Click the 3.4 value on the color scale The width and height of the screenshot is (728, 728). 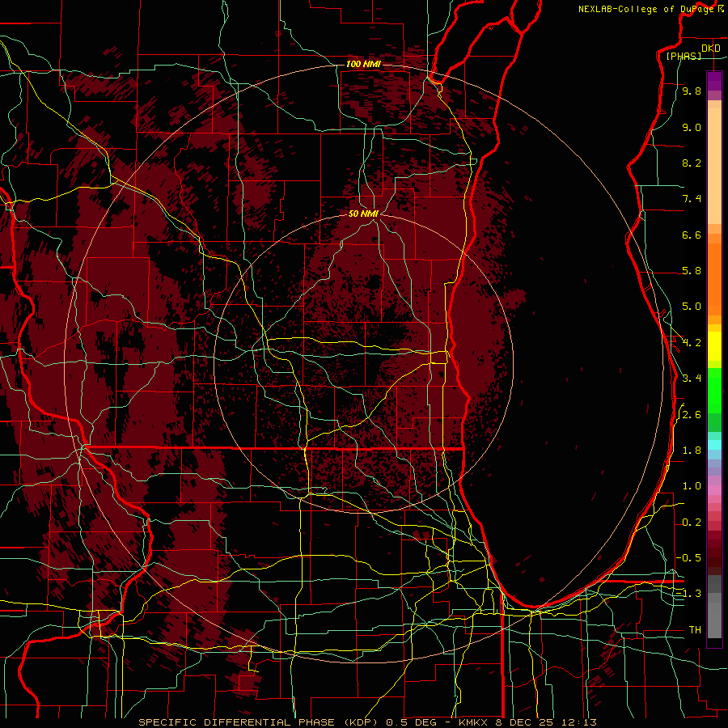click(692, 379)
